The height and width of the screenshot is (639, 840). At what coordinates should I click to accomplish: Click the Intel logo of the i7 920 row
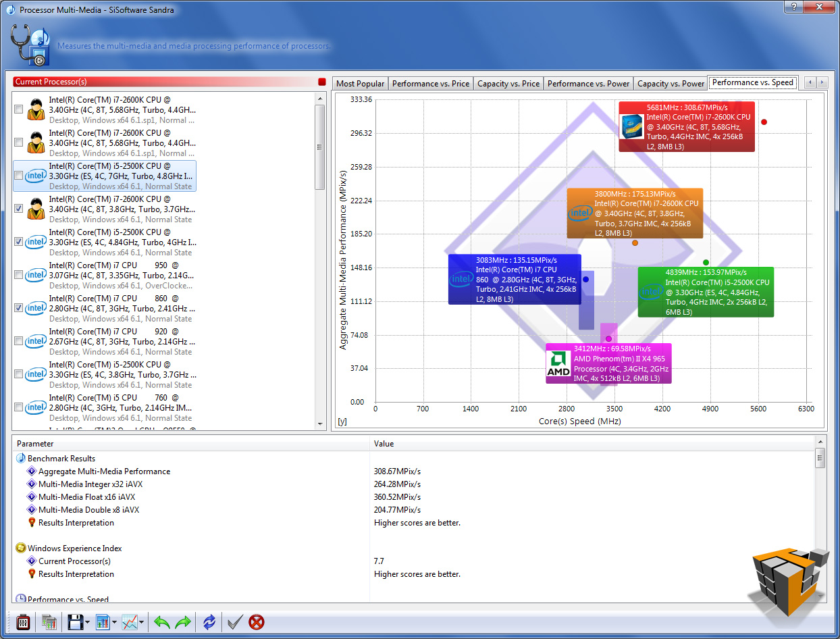[x=36, y=341]
